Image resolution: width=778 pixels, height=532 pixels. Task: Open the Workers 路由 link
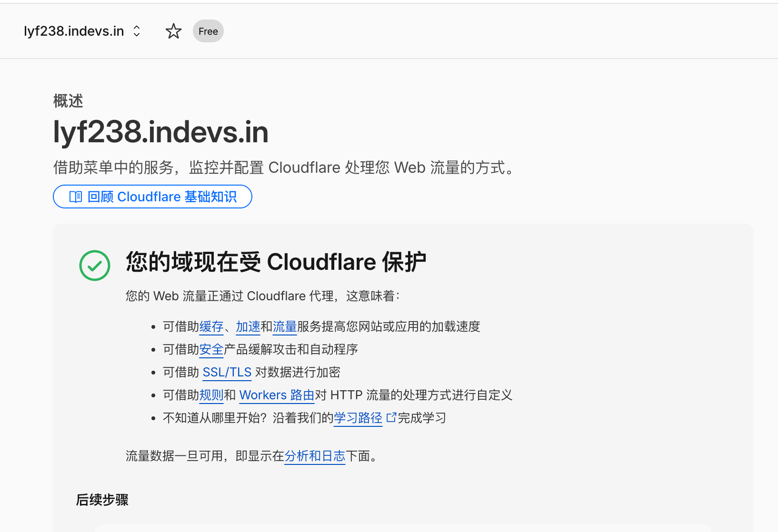pyautogui.click(x=277, y=395)
